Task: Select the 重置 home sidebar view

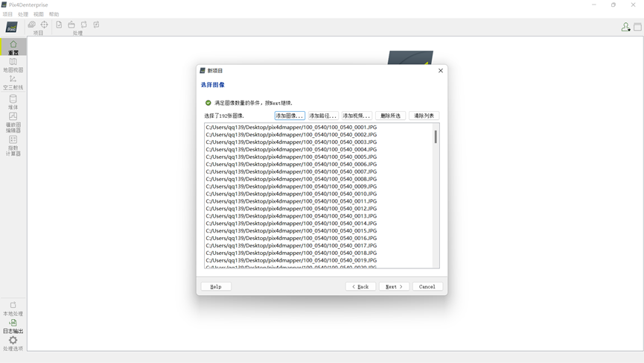Action: pos(13,47)
